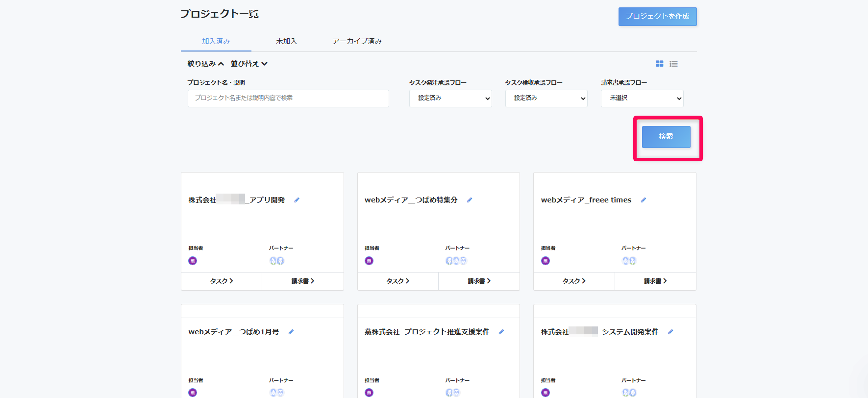
Task: Click webメディア_つばめ特集号 project title
Action: click(411, 200)
